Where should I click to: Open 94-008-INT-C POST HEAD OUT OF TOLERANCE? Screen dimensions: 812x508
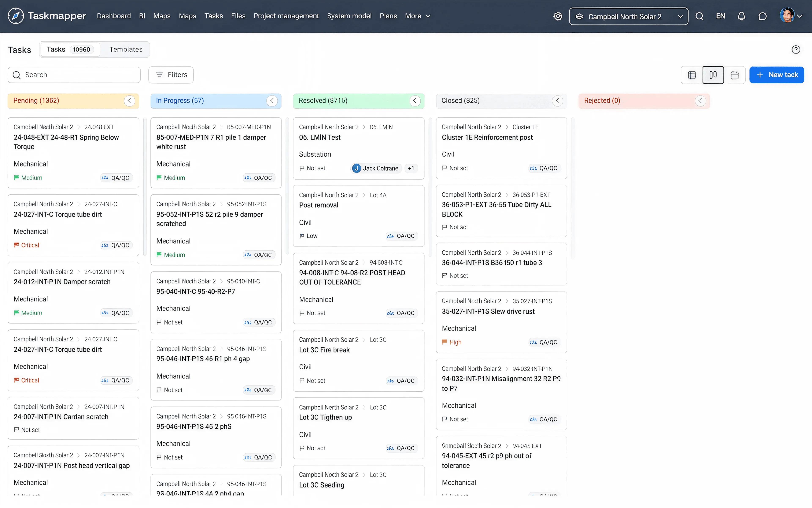point(352,277)
